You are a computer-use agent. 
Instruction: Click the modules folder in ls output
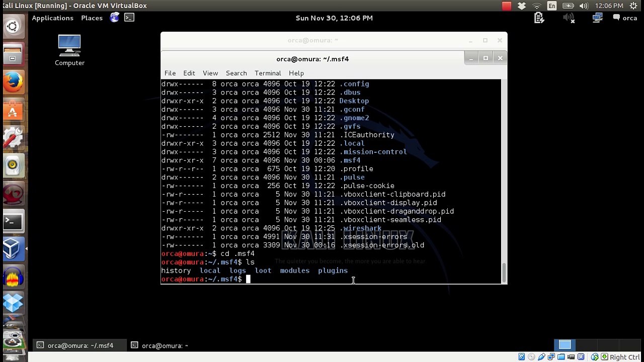pyautogui.click(x=295, y=270)
